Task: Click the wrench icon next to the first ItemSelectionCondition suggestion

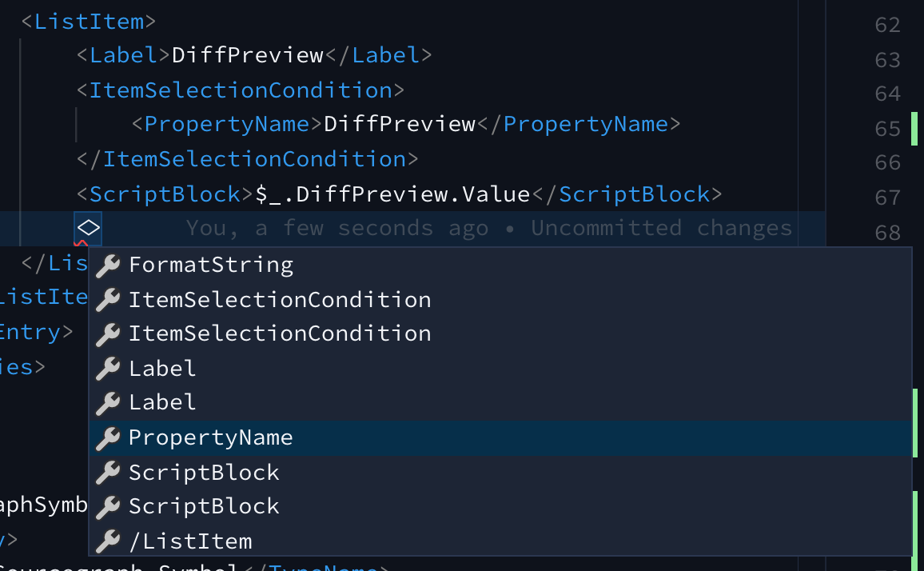Action: point(107,299)
